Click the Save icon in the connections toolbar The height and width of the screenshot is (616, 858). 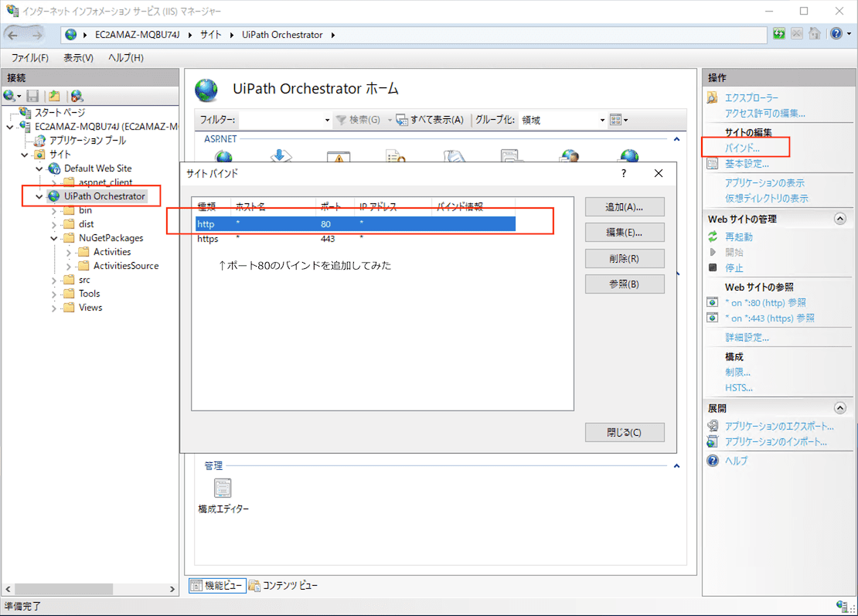(32, 97)
